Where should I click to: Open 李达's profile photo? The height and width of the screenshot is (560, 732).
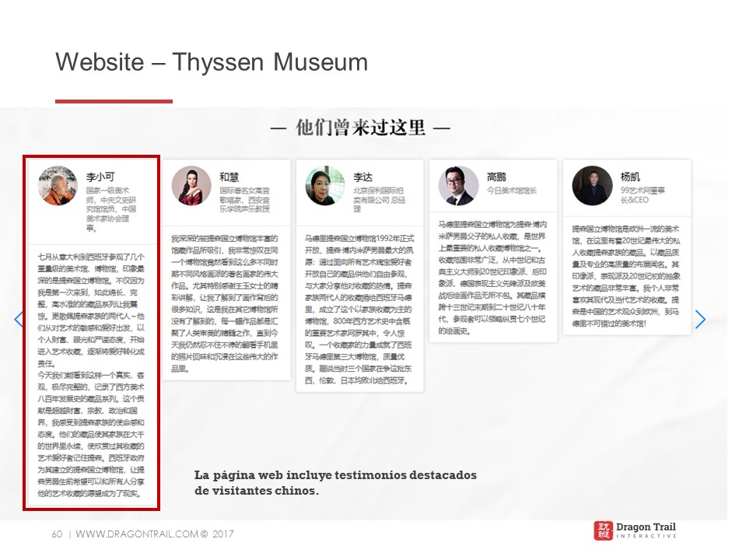tap(325, 186)
